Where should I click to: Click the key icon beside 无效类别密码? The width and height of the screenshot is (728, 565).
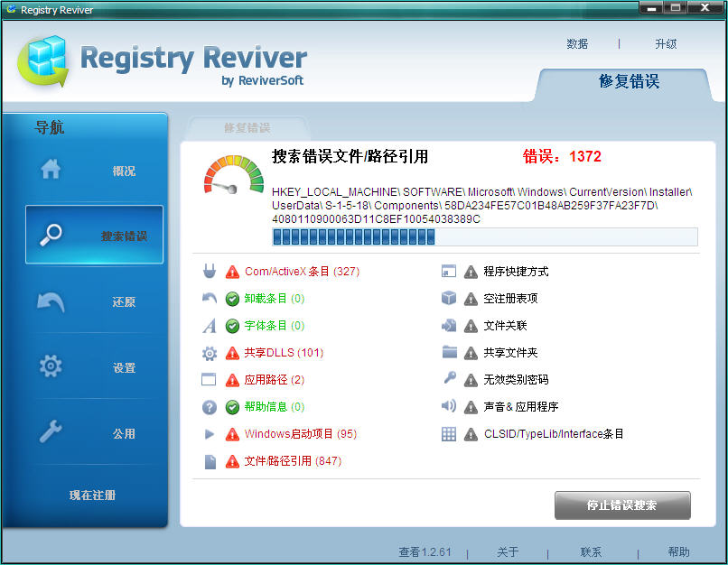click(449, 379)
